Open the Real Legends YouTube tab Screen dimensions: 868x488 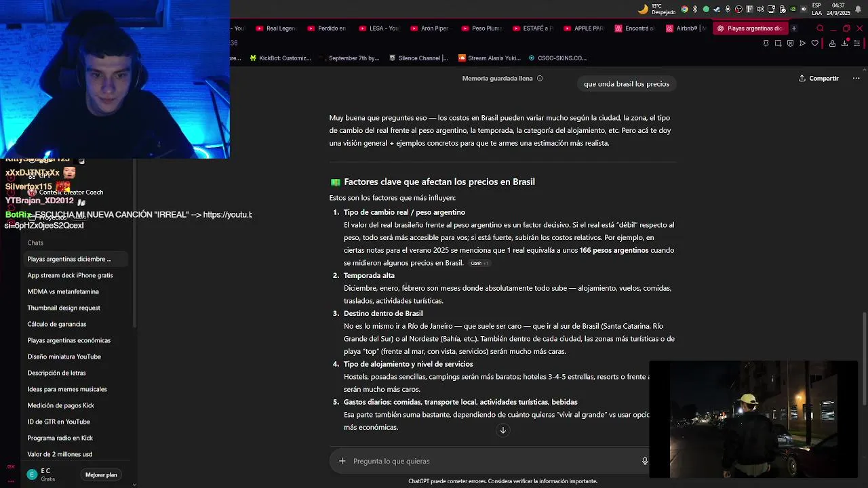tap(276, 28)
